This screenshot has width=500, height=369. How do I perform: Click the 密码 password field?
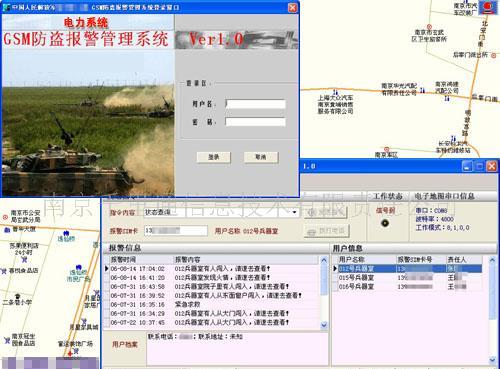pyautogui.click(x=255, y=122)
